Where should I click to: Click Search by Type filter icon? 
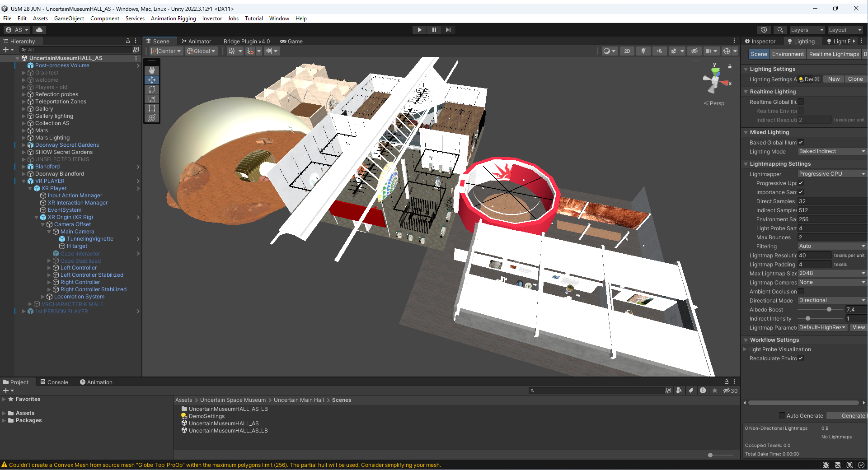[679, 391]
